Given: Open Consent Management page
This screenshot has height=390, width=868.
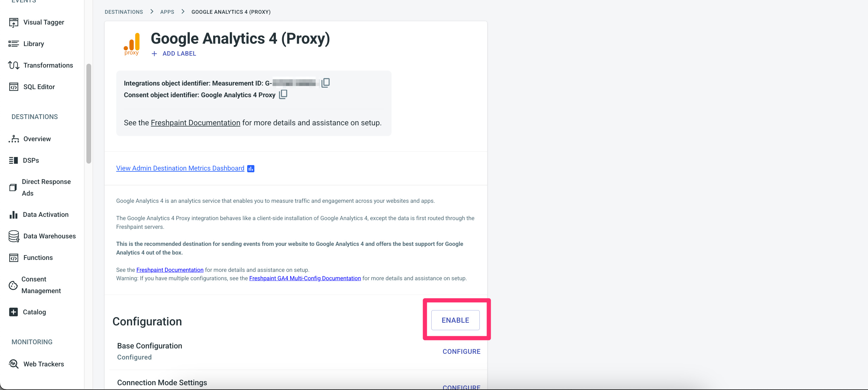Looking at the screenshot, I should coord(41,285).
